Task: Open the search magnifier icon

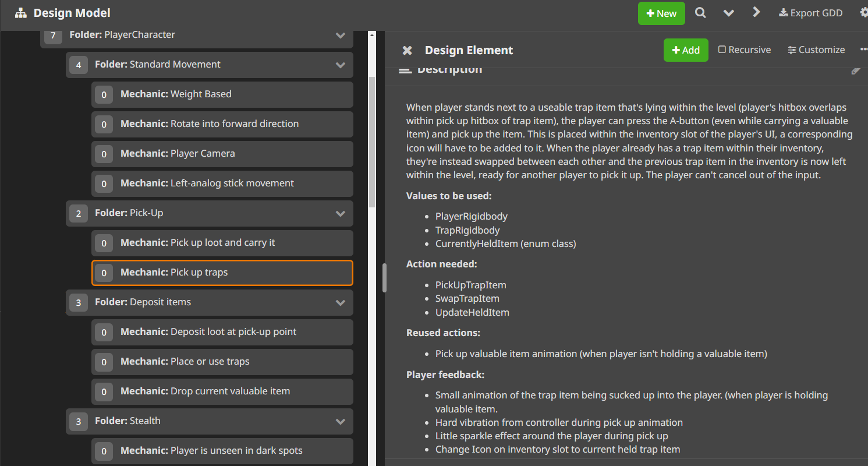Action: coord(700,13)
